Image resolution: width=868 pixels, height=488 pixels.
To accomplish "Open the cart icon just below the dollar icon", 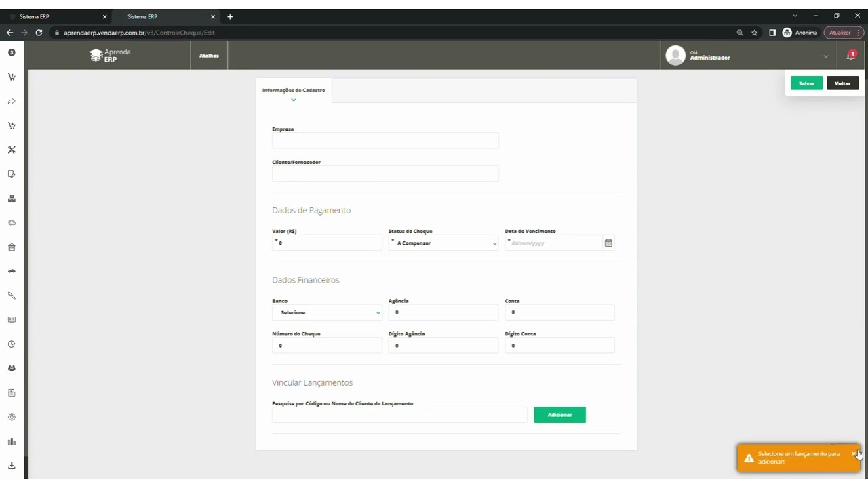I will tap(12, 77).
